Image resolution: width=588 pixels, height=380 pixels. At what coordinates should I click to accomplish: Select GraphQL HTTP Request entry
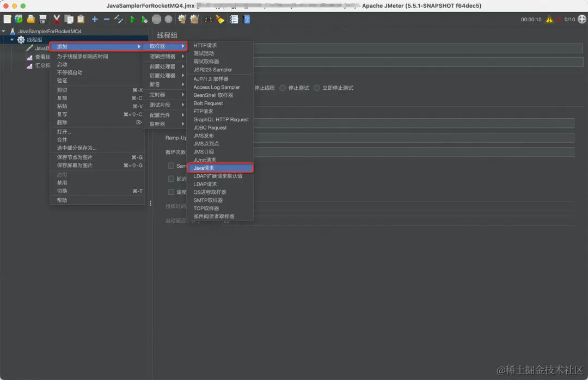tap(220, 120)
